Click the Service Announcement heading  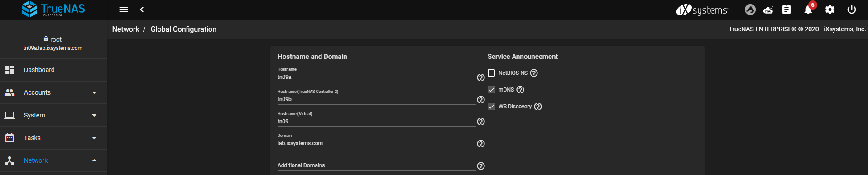(x=523, y=57)
